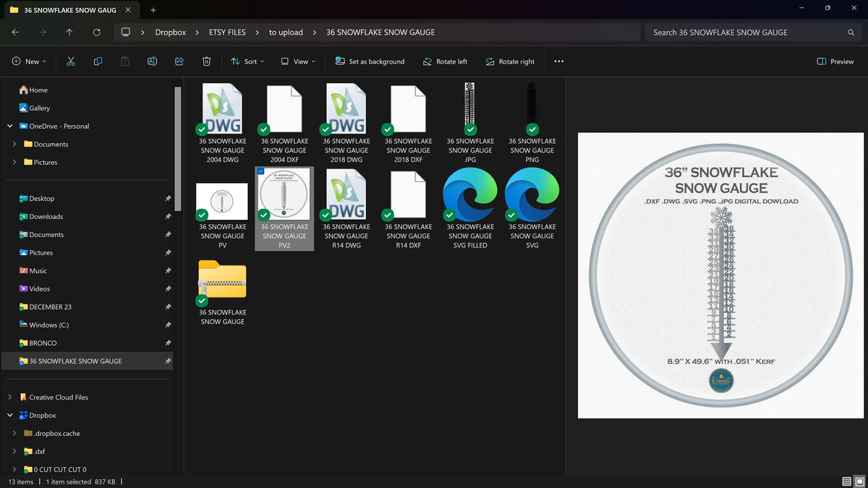Screen dimensions: 868x488
Task: Open the New menu
Action: (29, 61)
